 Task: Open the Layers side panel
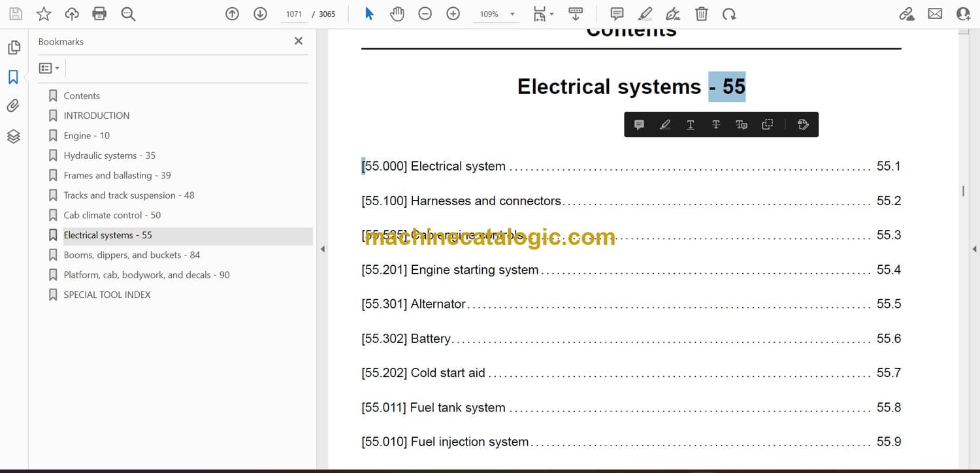coord(13,136)
